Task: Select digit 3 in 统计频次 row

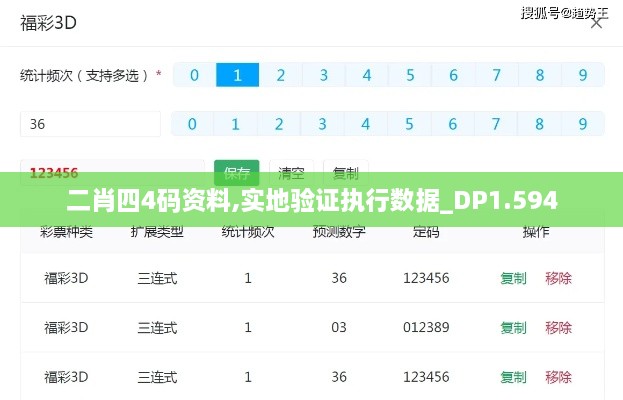Action: click(x=324, y=75)
